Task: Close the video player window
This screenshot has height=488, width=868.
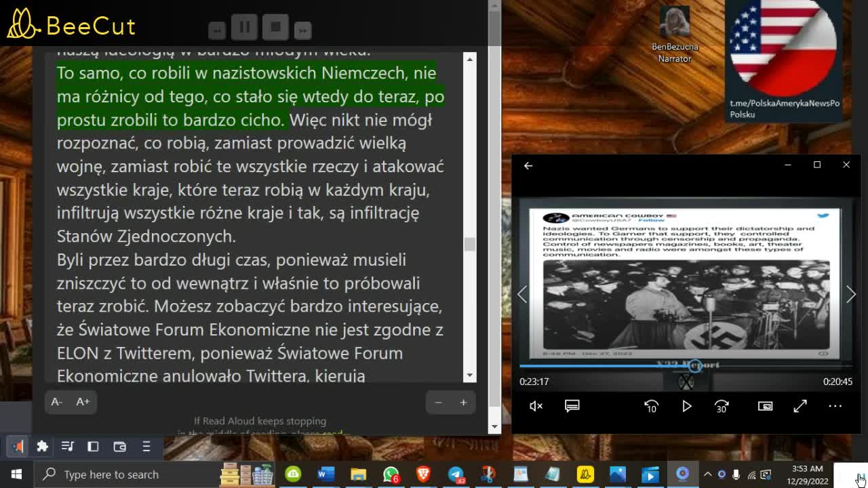Action: [x=846, y=165]
